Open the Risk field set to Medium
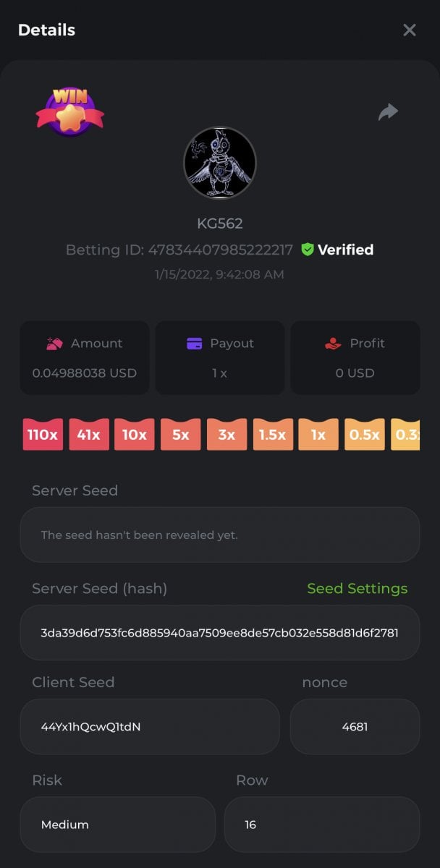 [x=118, y=824]
